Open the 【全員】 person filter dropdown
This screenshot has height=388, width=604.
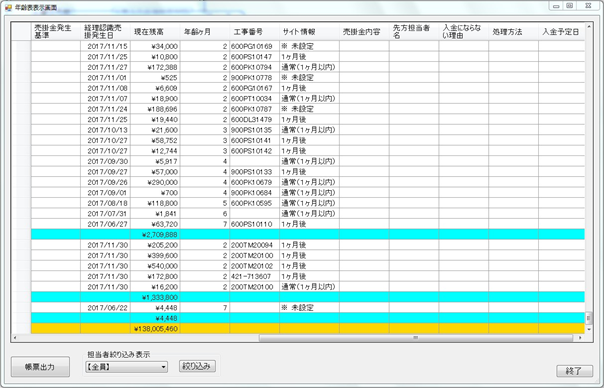[126, 367]
